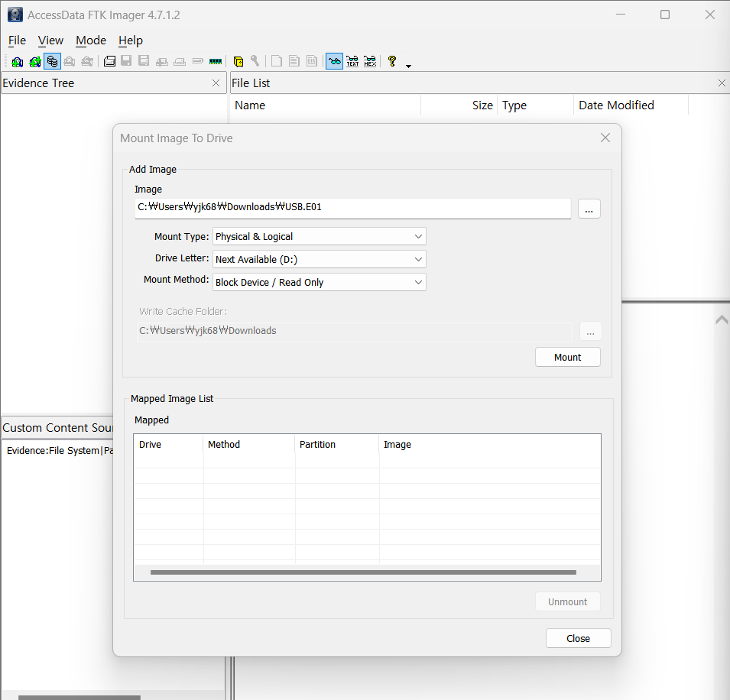
Task: Click Remove All Evidence Items toolbar icon
Action: pos(87,61)
